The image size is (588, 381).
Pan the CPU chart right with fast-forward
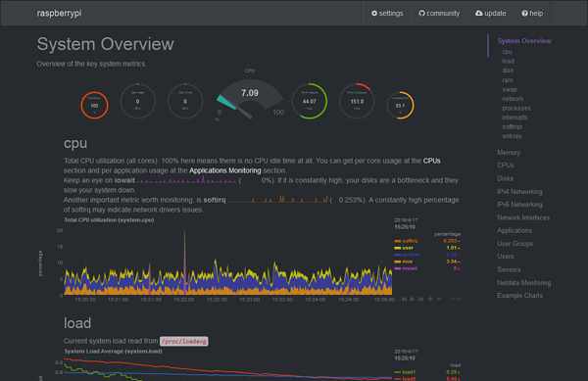click(421, 299)
